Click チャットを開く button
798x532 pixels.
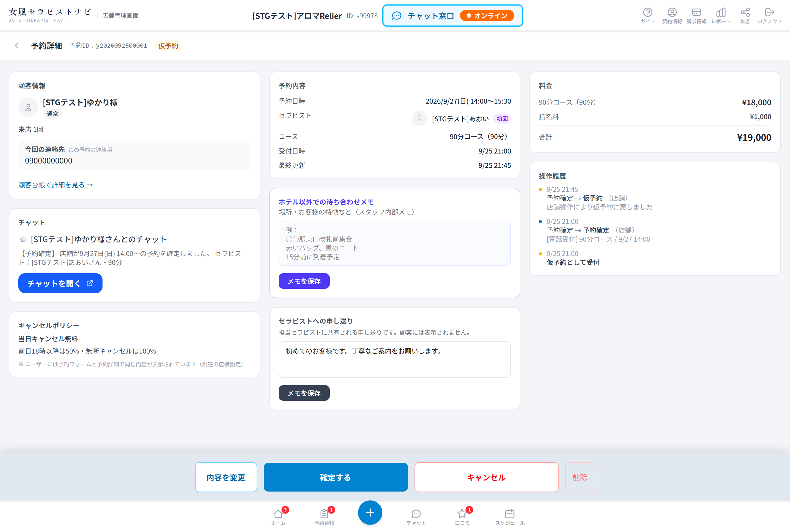(x=61, y=286)
